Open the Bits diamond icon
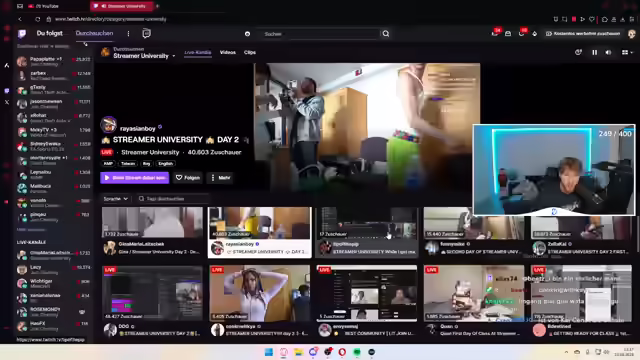640x360 pixels. [x=535, y=33]
